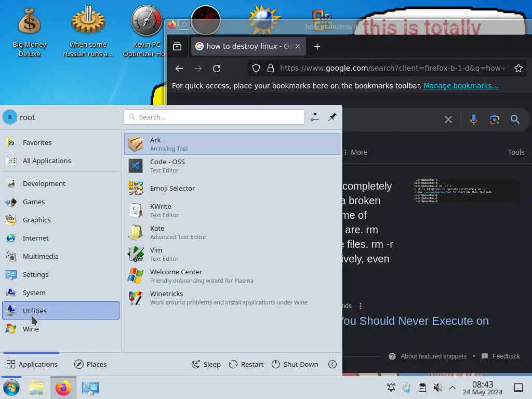Click the Restart button

[x=246, y=364]
